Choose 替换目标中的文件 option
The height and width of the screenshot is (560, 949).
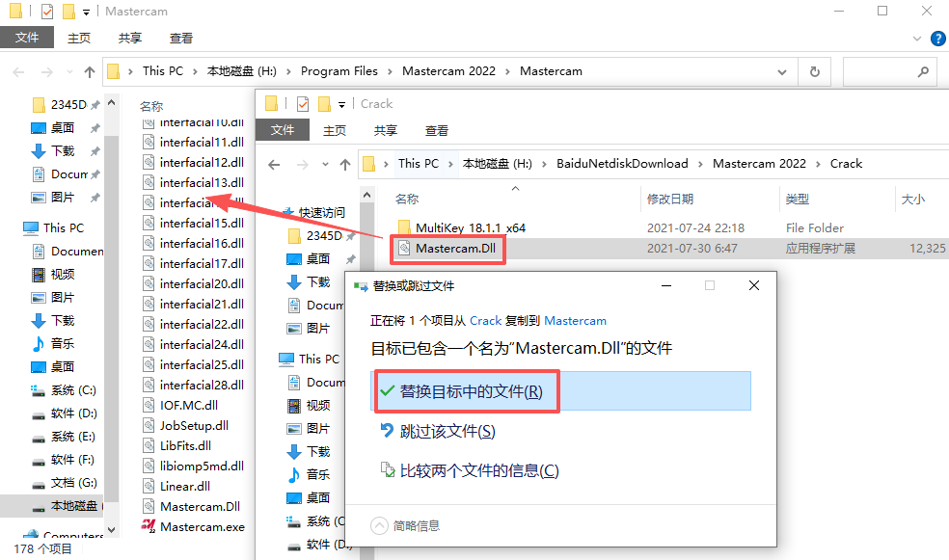click(x=471, y=391)
